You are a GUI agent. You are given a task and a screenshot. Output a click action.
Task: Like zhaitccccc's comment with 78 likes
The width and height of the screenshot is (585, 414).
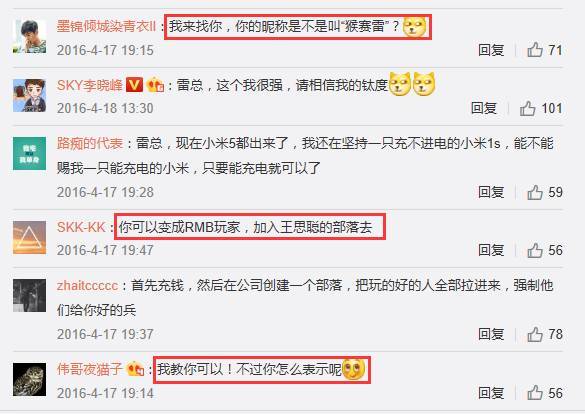535,334
